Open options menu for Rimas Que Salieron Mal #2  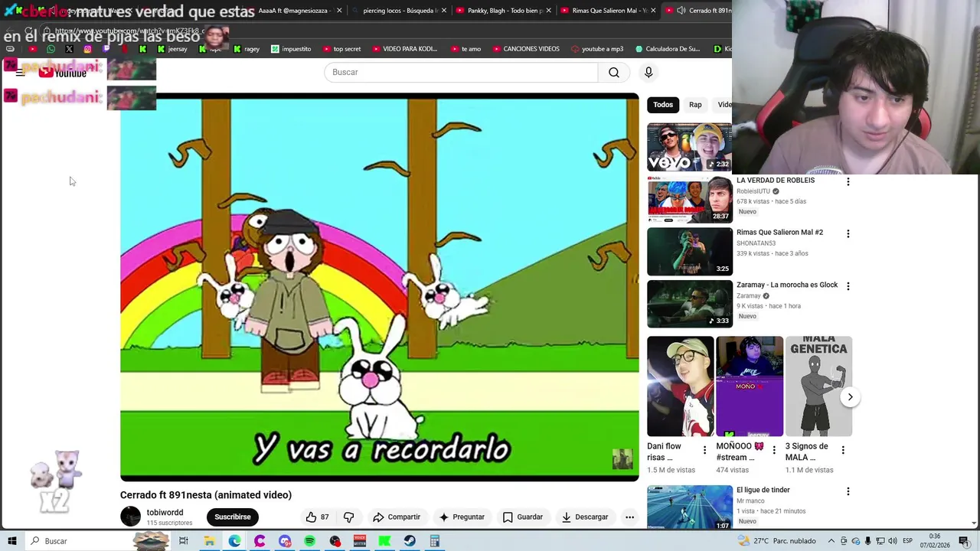(x=848, y=233)
